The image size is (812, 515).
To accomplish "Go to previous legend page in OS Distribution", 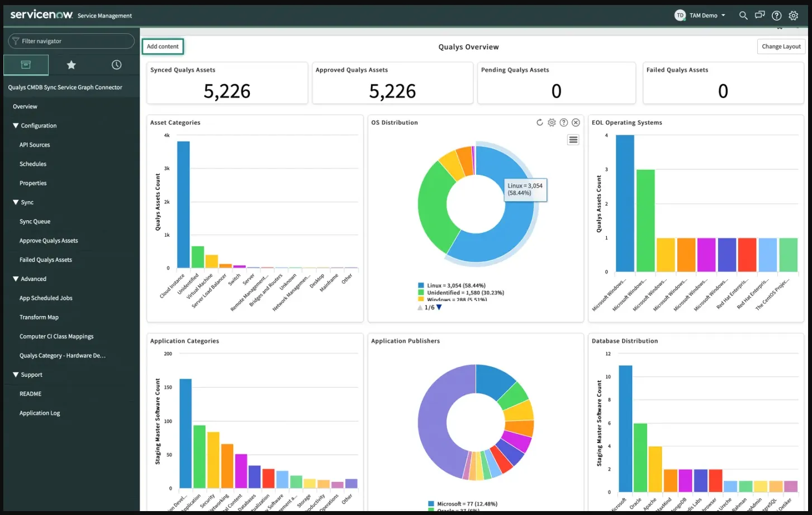I will [x=420, y=307].
